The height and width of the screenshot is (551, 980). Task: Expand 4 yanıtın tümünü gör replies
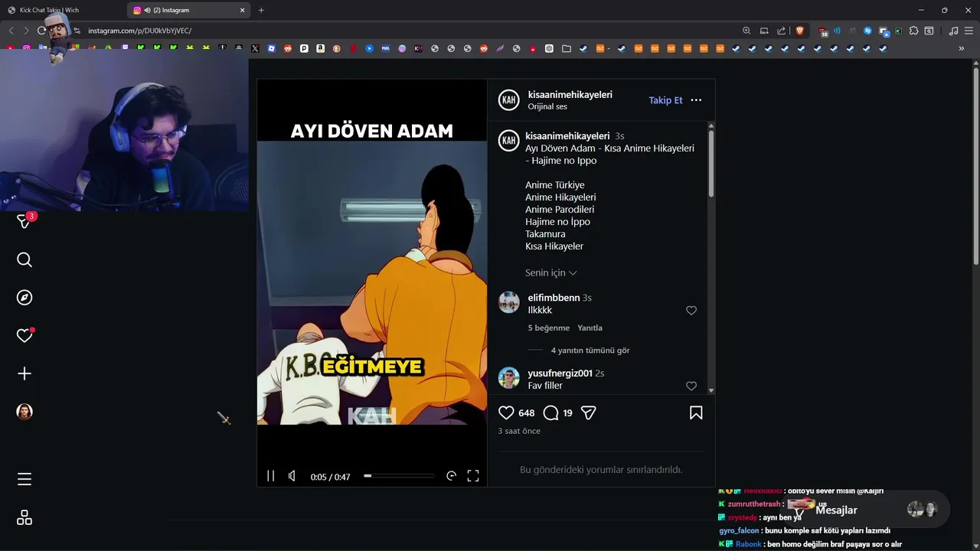pyautogui.click(x=590, y=350)
